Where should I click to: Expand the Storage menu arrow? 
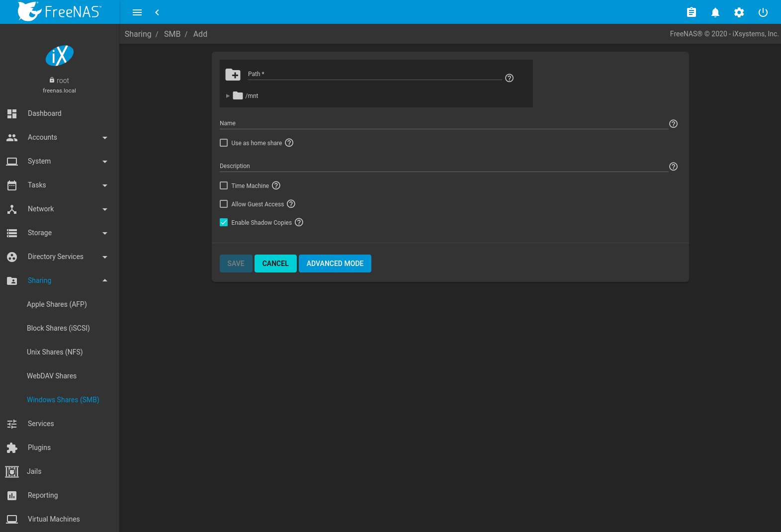point(104,233)
